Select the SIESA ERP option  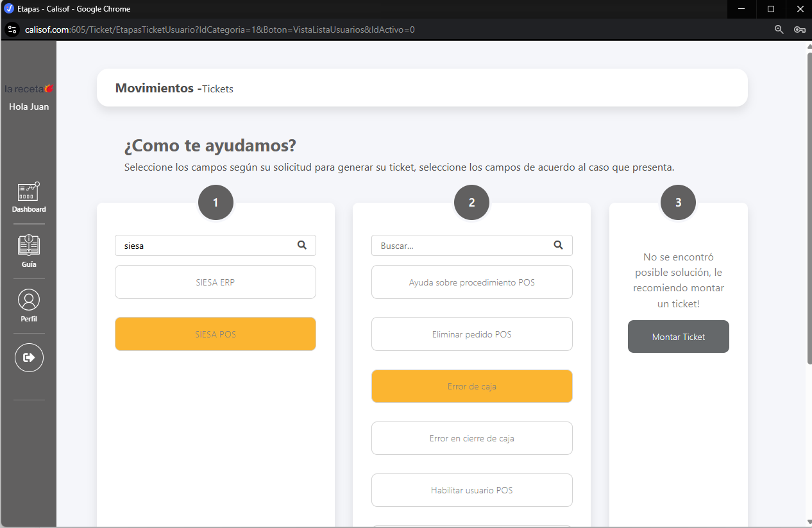216,282
